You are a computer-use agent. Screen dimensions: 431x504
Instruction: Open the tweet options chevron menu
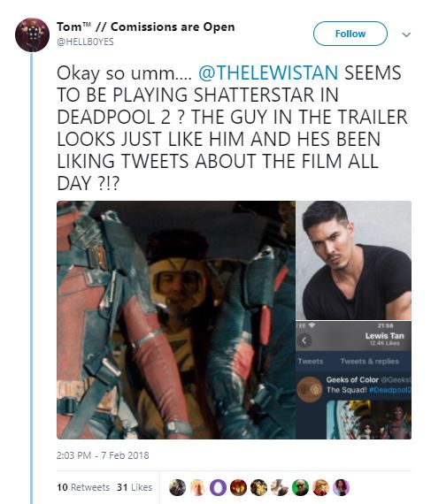pos(406,34)
